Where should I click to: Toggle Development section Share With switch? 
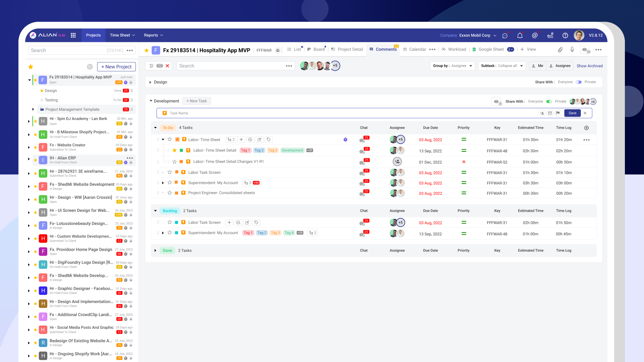pyautogui.click(x=549, y=102)
